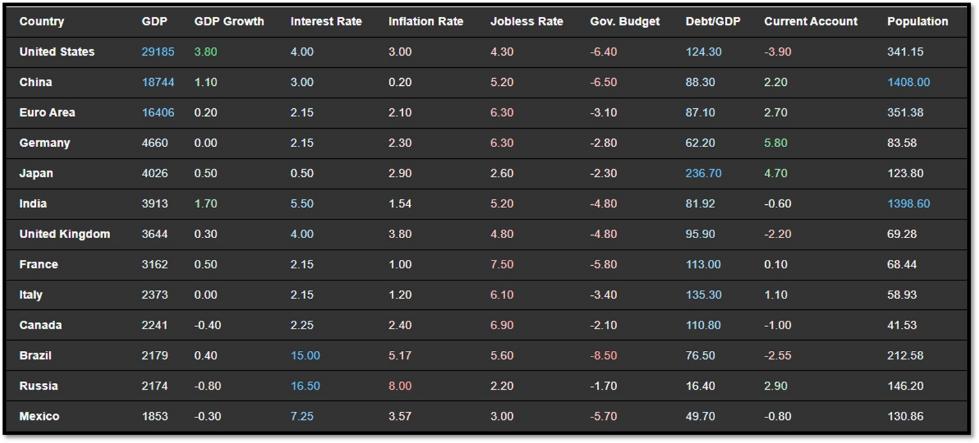979x443 pixels.
Task: Click Japan's Debt/GDP value 236.70
Action: click(x=703, y=173)
